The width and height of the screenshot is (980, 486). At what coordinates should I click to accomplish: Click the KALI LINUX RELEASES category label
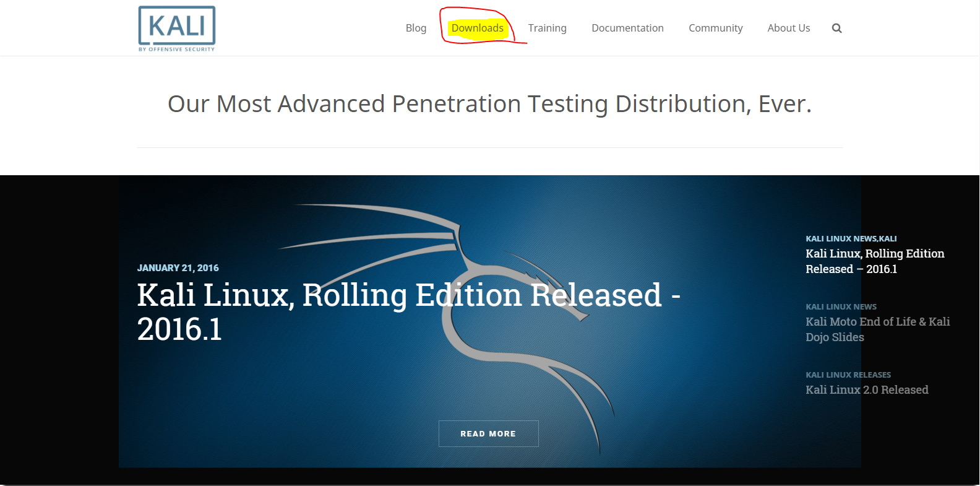(848, 375)
